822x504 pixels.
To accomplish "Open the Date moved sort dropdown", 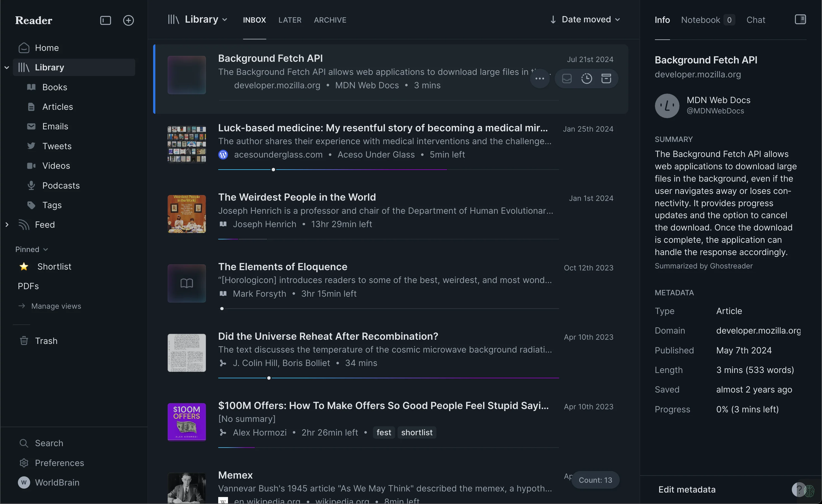I will (590, 19).
